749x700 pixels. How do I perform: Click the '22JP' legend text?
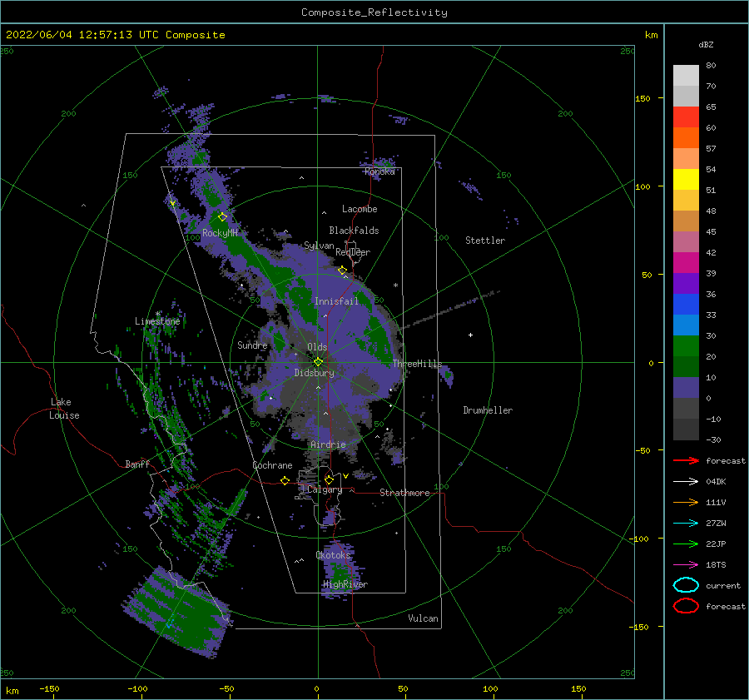point(716,544)
